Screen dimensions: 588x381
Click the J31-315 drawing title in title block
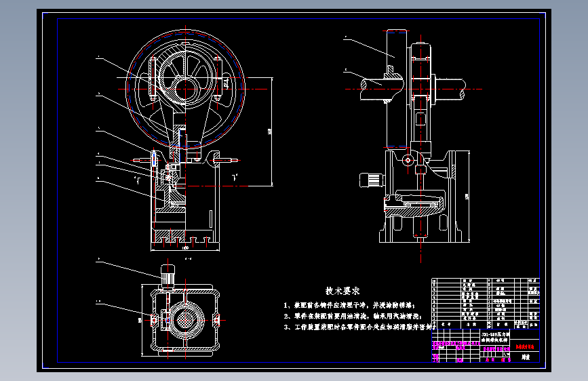pyautogui.click(x=495, y=337)
